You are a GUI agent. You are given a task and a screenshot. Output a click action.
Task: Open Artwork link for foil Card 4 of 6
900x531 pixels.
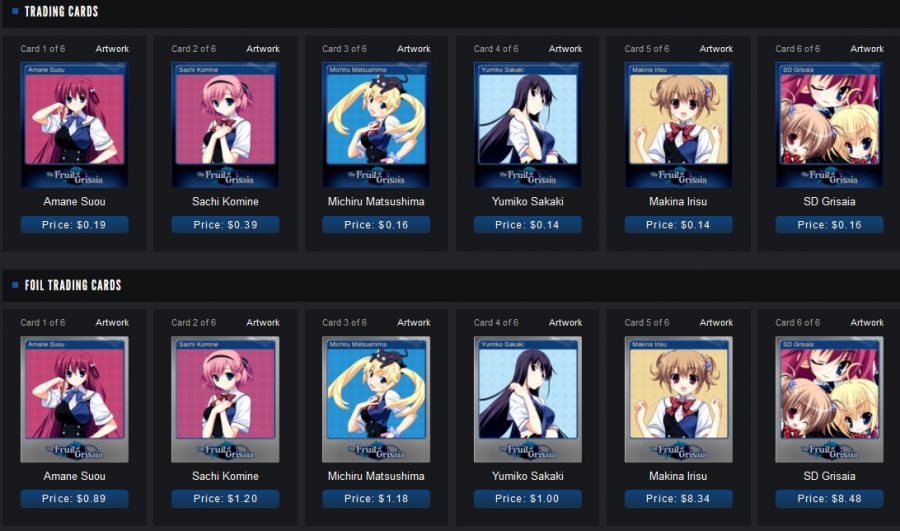565,323
